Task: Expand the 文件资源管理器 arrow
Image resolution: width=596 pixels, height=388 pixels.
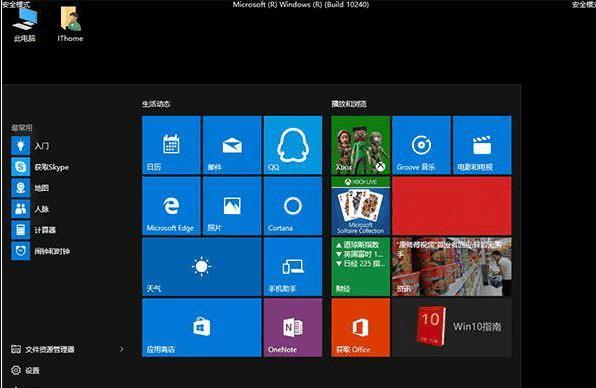Action: [x=122, y=349]
